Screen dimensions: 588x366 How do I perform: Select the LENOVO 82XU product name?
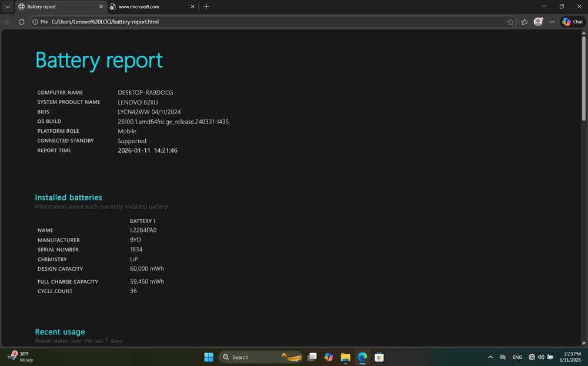pos(138,102)
